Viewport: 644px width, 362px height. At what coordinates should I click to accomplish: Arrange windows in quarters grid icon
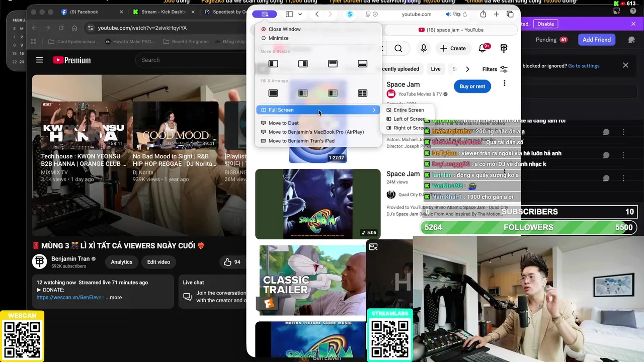coord(362,93)
